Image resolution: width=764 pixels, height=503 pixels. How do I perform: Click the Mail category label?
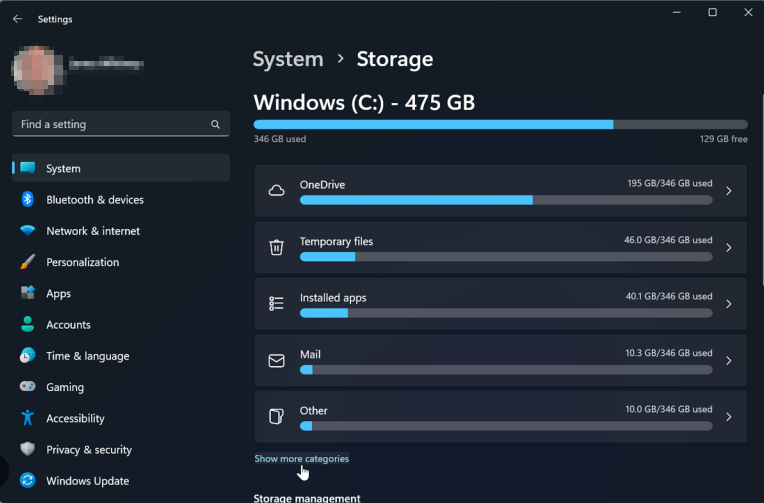(310, 354)
